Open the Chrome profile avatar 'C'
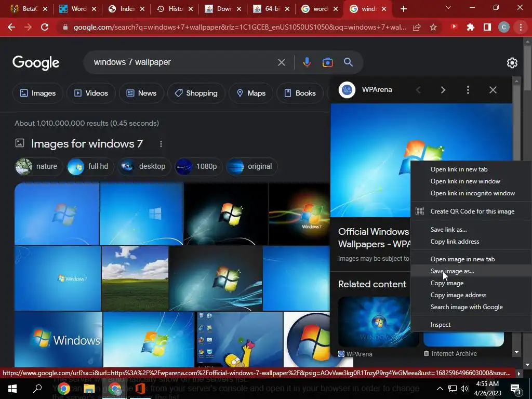 (x=504, y=27)
